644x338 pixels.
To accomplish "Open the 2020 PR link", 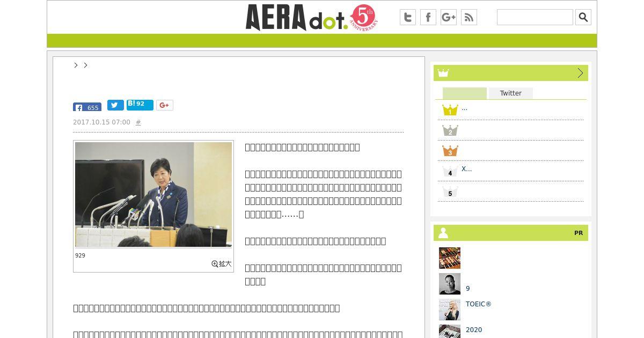I will pos(474,330).
